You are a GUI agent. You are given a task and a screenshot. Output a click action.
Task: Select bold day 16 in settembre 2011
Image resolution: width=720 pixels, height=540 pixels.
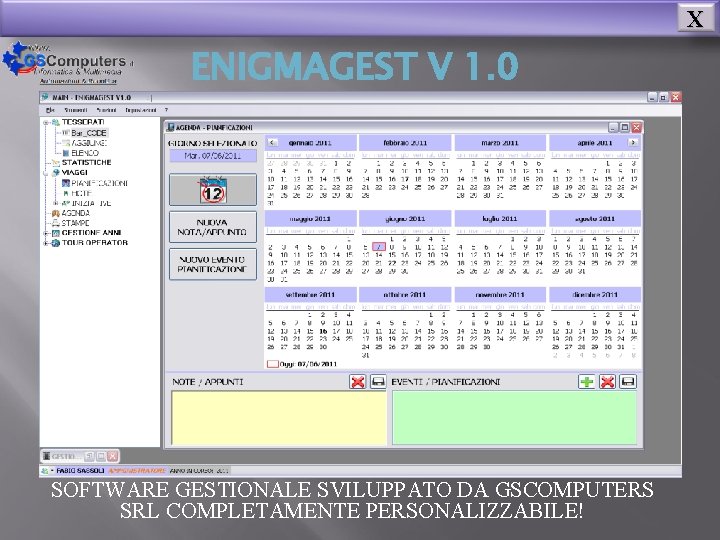[323, 331]
